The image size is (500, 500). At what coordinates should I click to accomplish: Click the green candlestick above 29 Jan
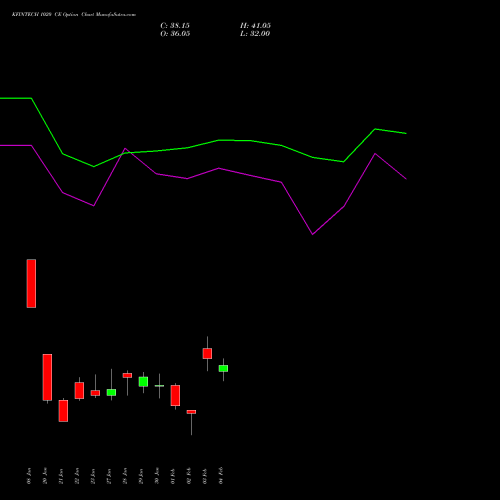[x=143, y=382]
